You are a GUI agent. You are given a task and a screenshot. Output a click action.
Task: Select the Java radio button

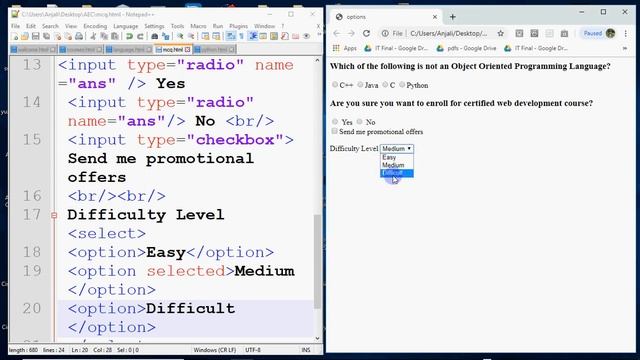(x=360, y=84)
